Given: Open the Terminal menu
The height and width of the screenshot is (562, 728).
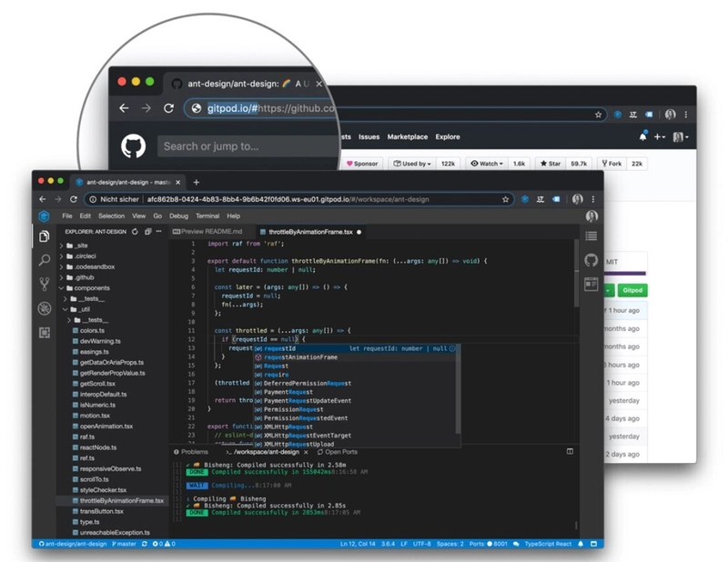Looking at the screenshot, I should click(x=207, y=216).
